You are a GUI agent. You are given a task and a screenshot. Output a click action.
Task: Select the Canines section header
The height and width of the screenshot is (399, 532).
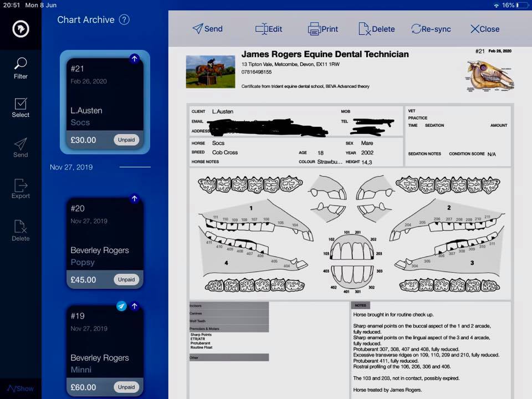pyautogui.click(x=229, y=313)
